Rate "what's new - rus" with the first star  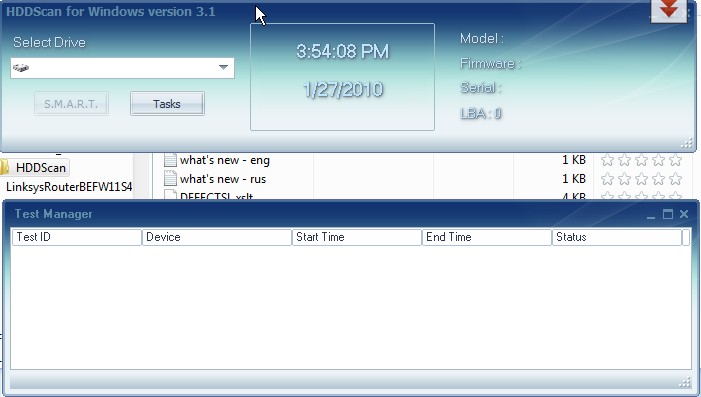coord(607,179)
